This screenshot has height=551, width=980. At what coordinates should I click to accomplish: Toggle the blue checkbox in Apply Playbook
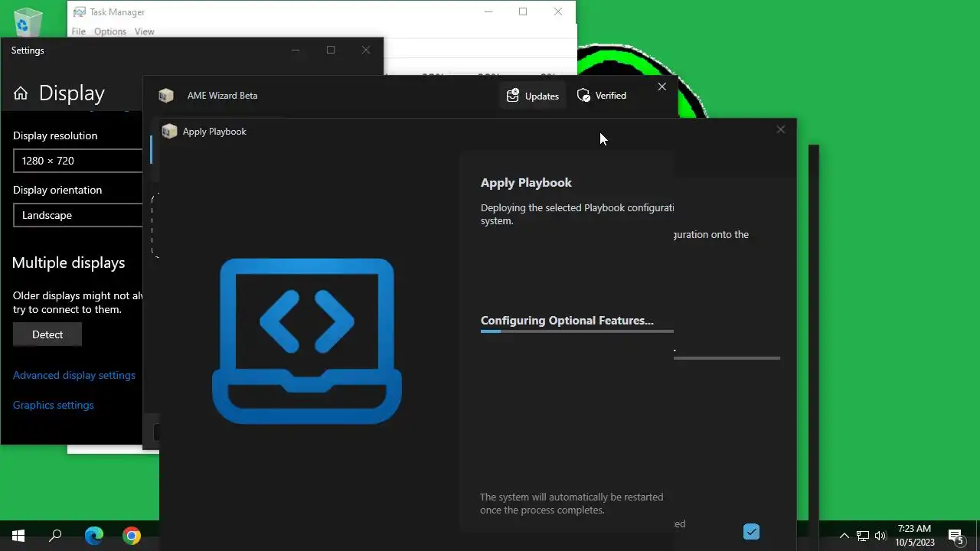click(751, 532)
